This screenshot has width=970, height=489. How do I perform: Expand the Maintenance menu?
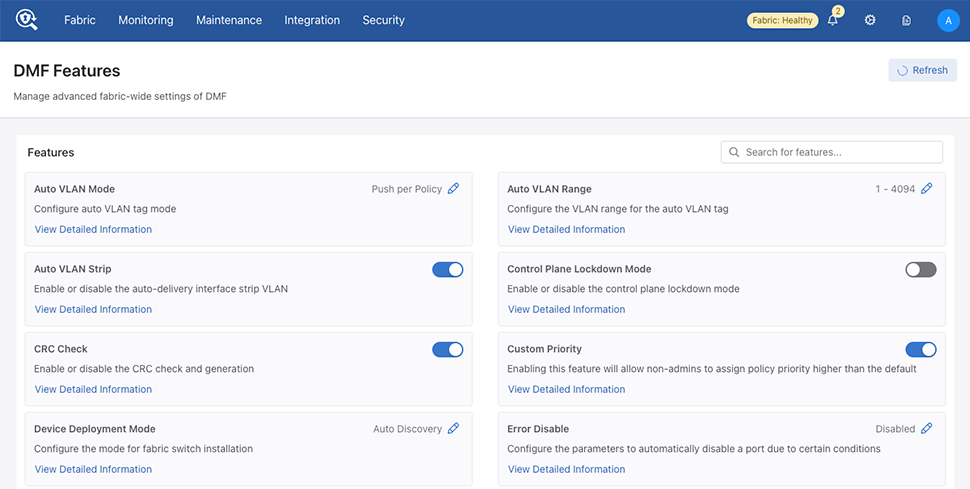pos(229,20)
